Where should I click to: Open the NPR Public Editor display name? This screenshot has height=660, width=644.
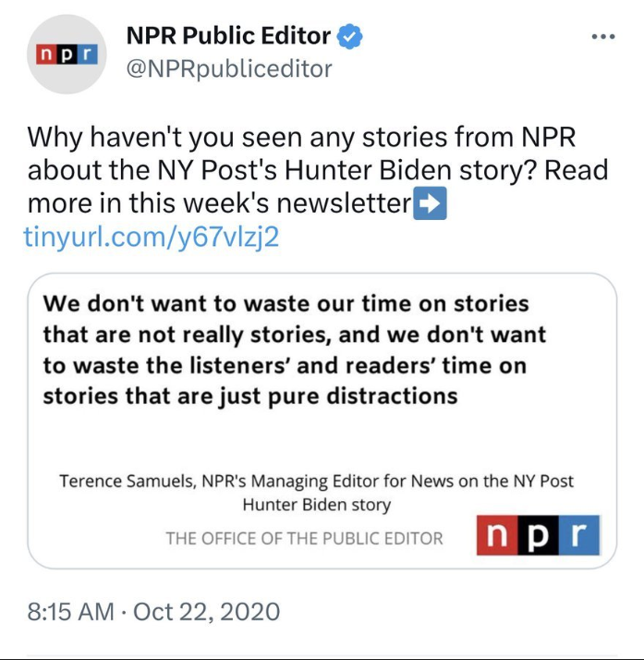228,36
